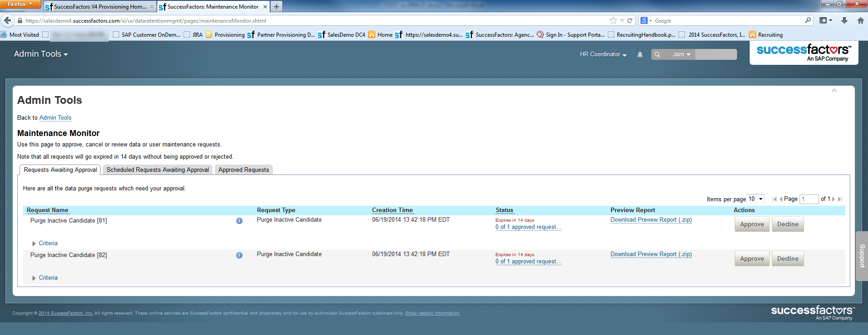Go to next page of results
868x335 pixels.
[834, 199]
